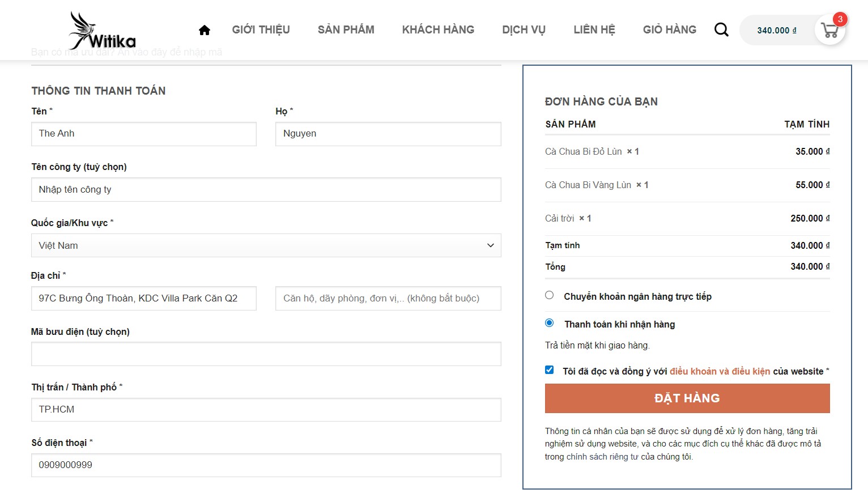Screen dimensions: 868x493
Task: Open the search magnifier icon
Action: point(721,29)
